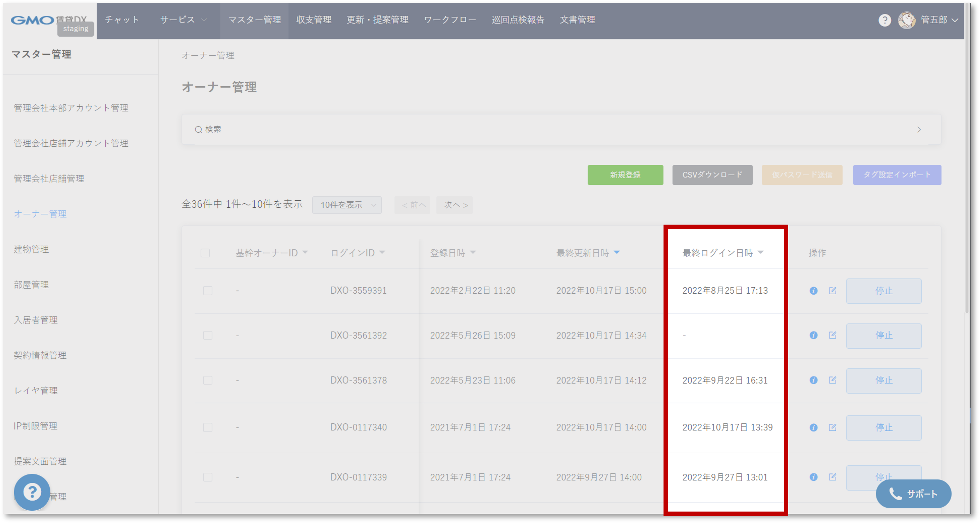Select checkbox for DXO-0117340 row
Screen dimensions: 980x523
(x=208, y=427)
